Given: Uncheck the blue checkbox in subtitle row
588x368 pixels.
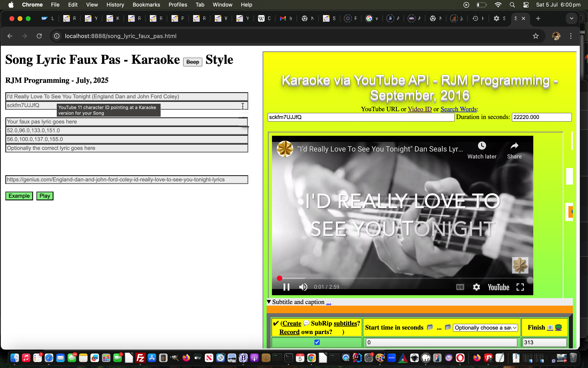Looking at the screenshot, I should click(317, 342).
